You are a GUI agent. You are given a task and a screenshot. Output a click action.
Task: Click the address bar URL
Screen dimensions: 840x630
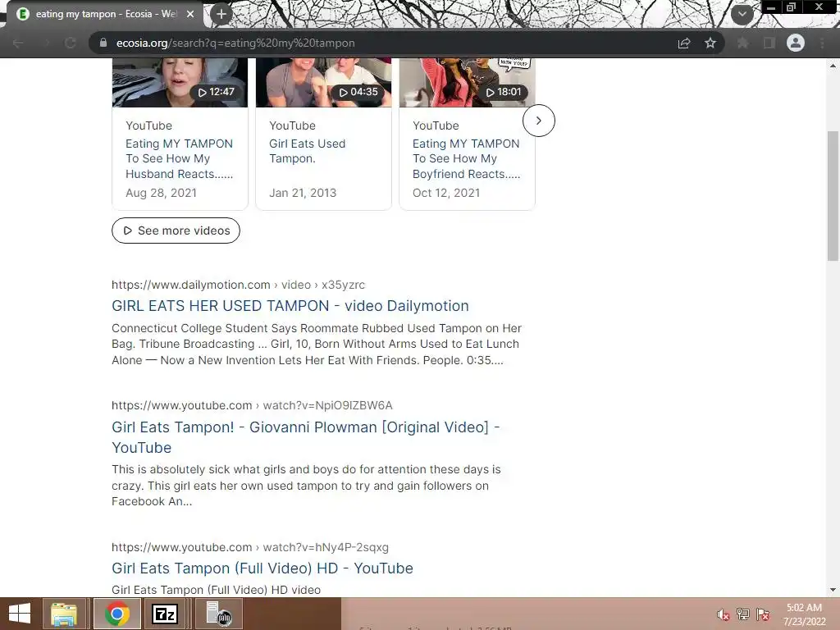coord(235,43)
